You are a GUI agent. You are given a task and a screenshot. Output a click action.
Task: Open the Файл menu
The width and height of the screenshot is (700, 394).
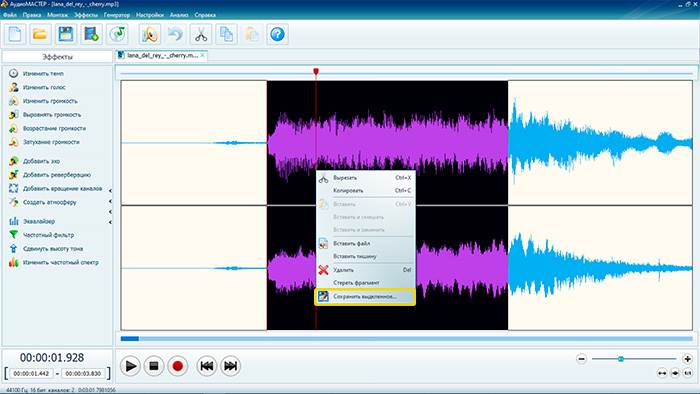tap(10, 15)
